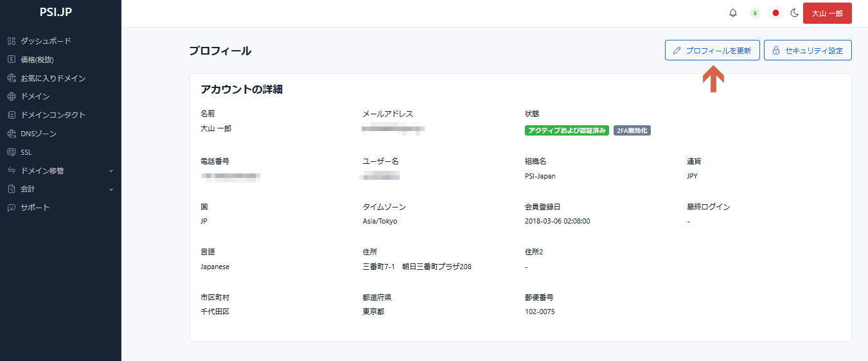Open the yen currency selector icon
The width and height of the screenshot is (868, 361).
click(x=755, y=13)
